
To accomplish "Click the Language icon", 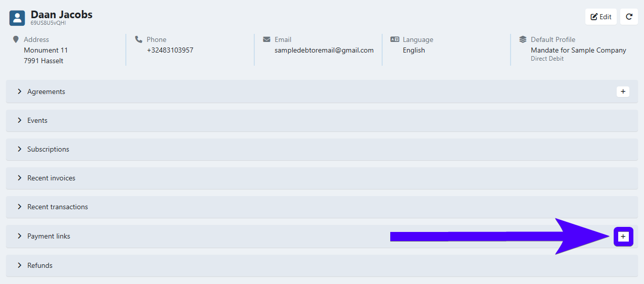I will [x=395, y=39].
